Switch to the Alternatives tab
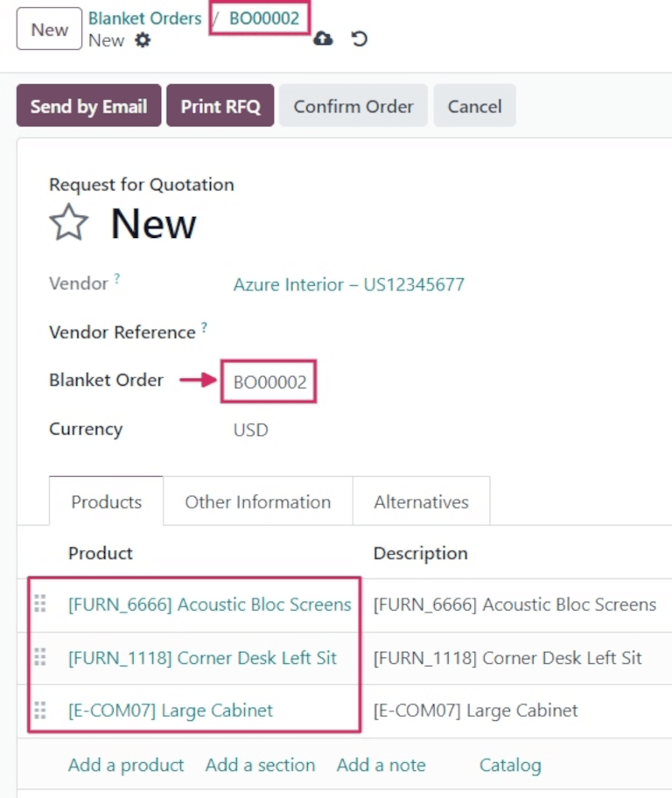672x798 pixels. [421, 502]
